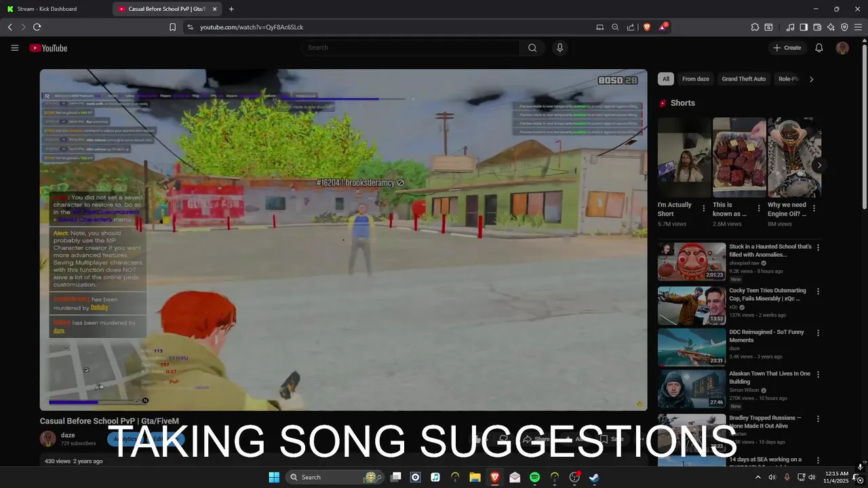Close the Casual Before School PvP tab
Image resolution: width=868 pixels, height=488 pixels.
point(215,9)
